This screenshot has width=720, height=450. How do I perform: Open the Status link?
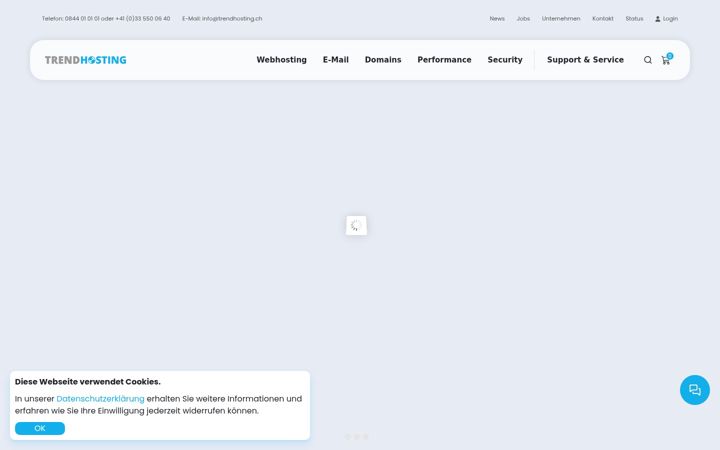click(x=634, y=19)
